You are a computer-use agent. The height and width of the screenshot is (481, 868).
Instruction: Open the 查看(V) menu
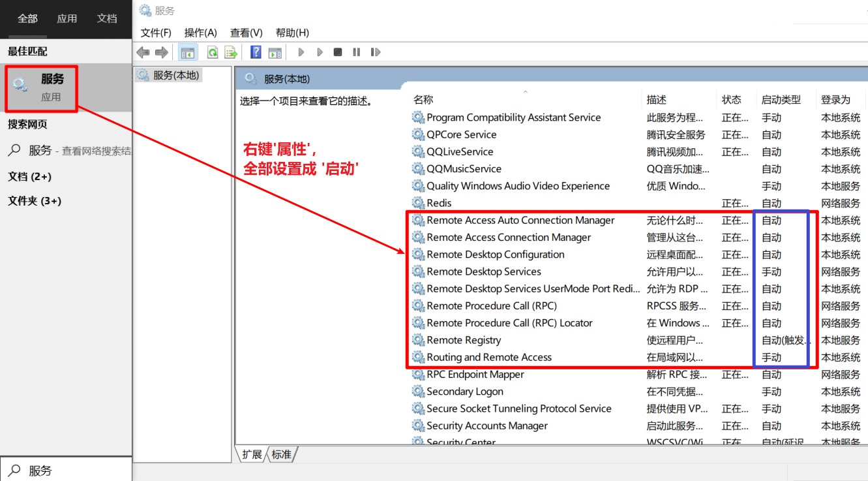click(x=246, y=33)
